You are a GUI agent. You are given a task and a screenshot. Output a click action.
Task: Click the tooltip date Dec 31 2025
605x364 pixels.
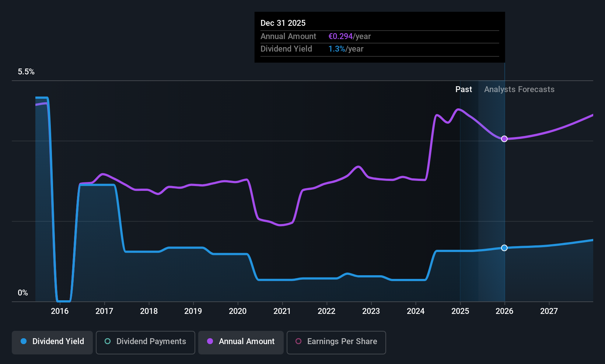click(283, 23)
